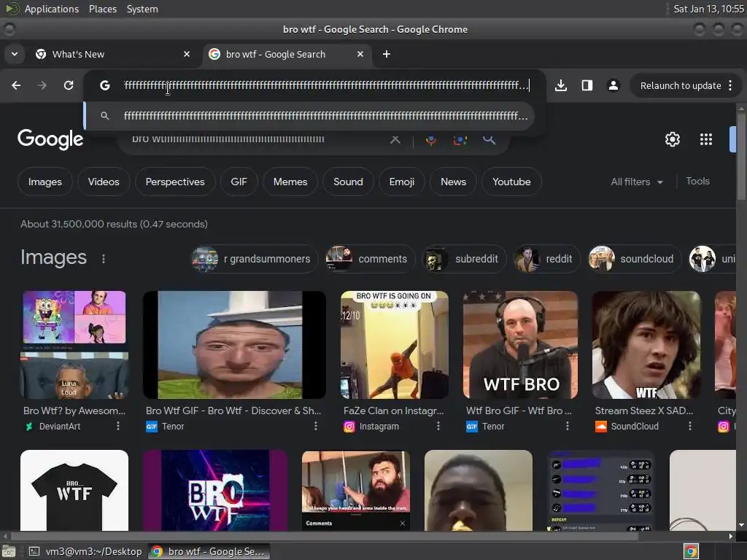Select the News filter chip
747x560 pixels.
453,182
